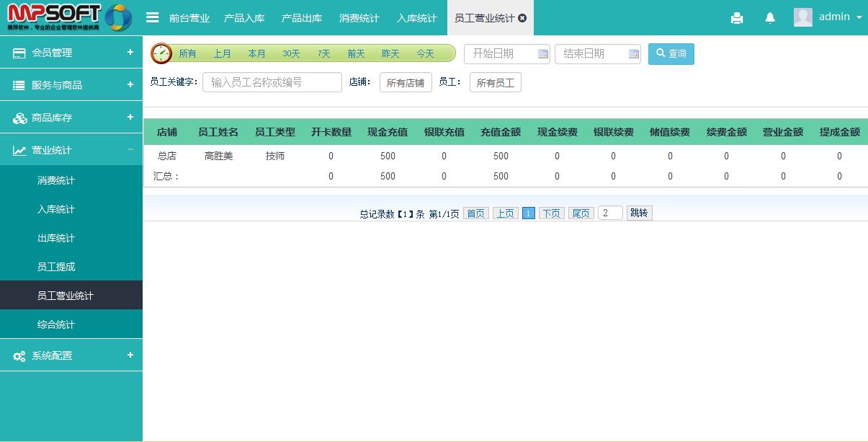Switch to the 前台营业 tab
Viewport: 868px width, 442px height.
[189, 18]
